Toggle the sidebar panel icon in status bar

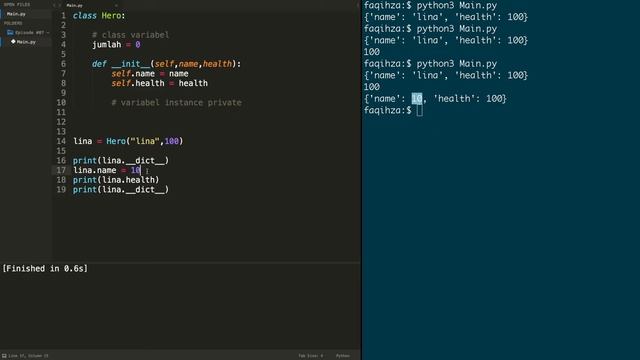(x=4, y=356)
